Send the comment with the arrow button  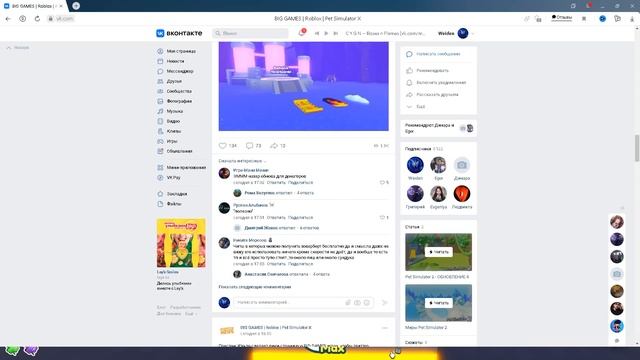pos(384,302)
